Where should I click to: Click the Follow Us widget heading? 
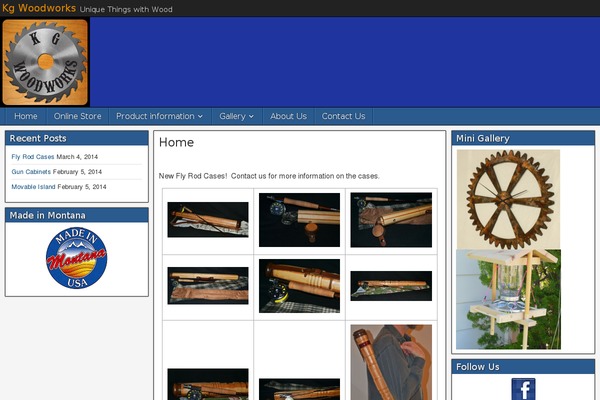[x=478, y=367]
